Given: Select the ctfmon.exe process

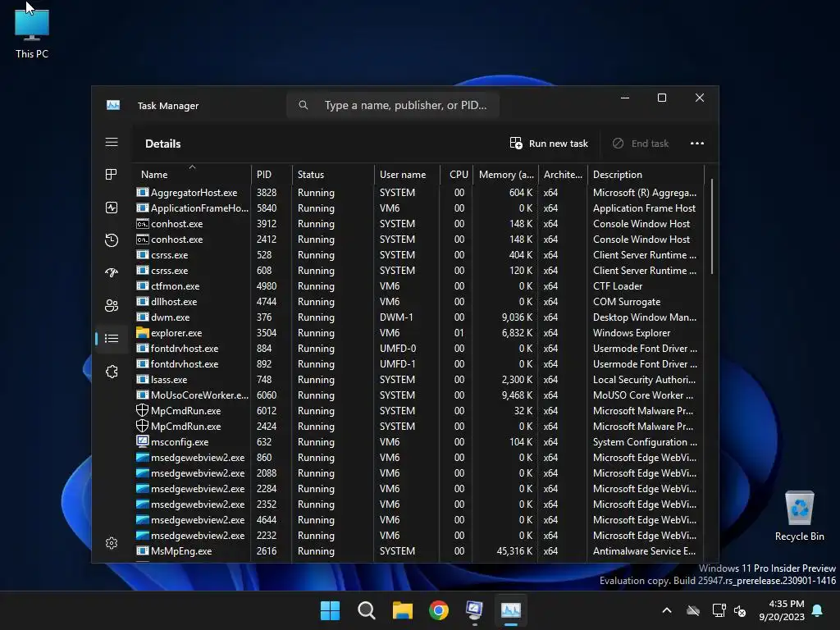Looking at the screenshot, I should coord(418,285).
